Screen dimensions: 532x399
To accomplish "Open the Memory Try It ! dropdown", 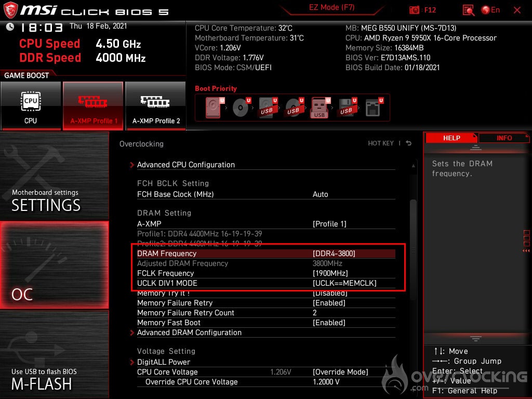I will coord(330,293).
